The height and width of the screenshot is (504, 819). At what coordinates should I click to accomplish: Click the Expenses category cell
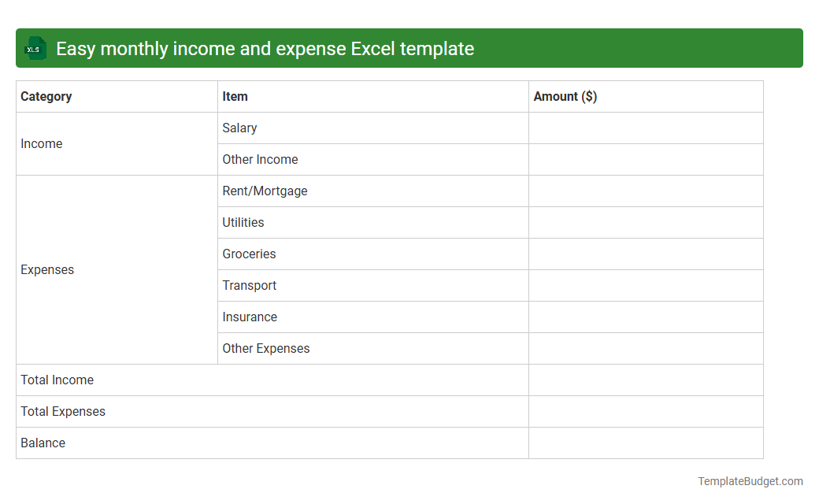point(47,269)
